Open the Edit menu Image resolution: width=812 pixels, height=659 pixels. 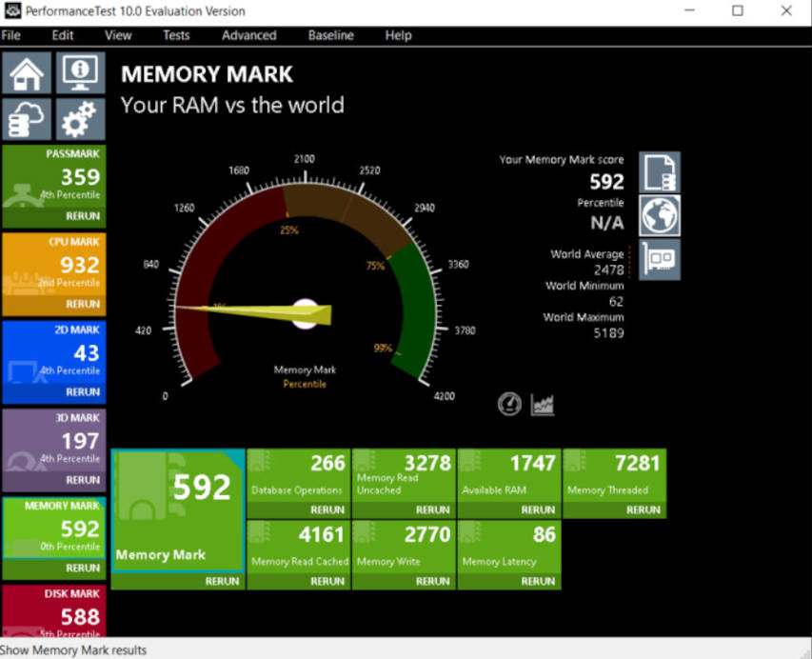(x=63, y=35)
